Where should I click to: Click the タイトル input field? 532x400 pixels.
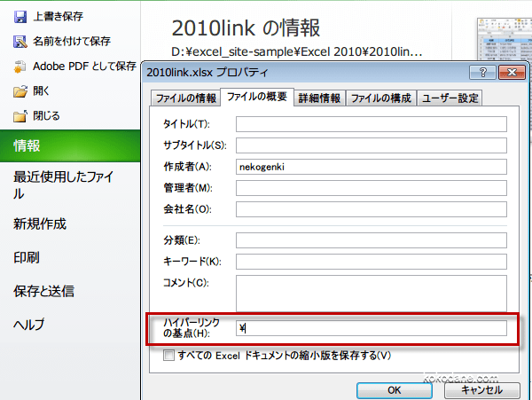(x=372, y=124)
